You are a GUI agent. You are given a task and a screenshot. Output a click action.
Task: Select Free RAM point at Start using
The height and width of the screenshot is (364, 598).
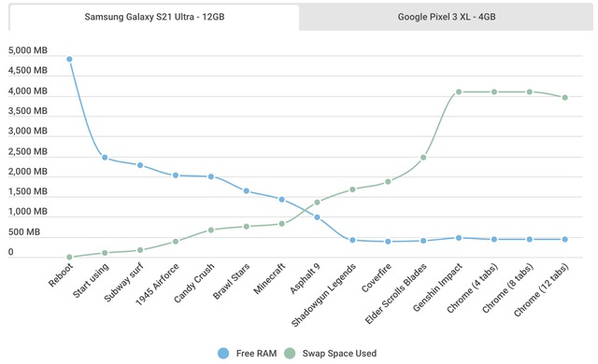(x=105, y=157)
